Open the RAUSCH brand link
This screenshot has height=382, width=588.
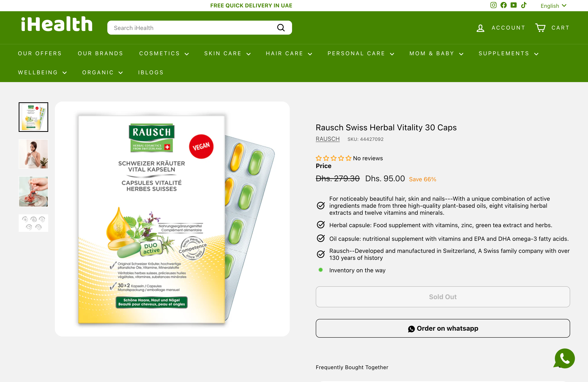(x=327, y=139)
